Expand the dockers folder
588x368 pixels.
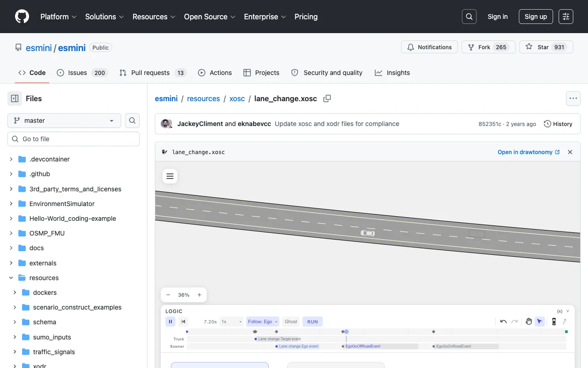pyautogui.click(x=15, y=293)
